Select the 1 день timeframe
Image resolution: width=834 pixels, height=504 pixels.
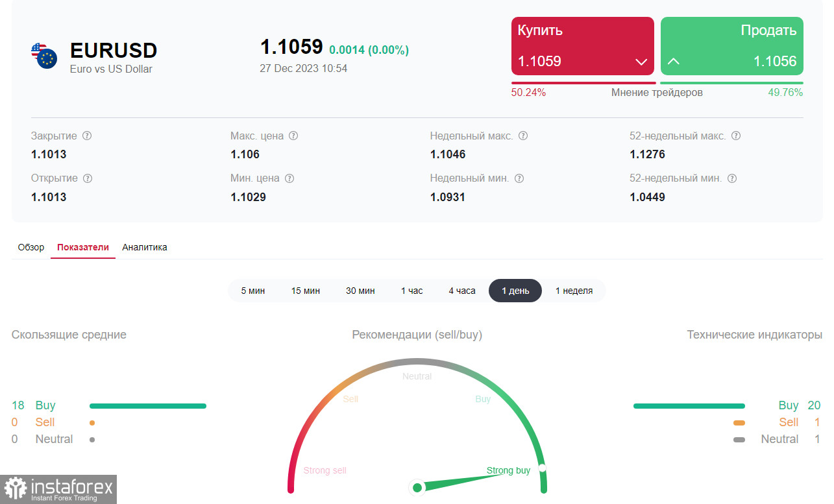point(515,291)
